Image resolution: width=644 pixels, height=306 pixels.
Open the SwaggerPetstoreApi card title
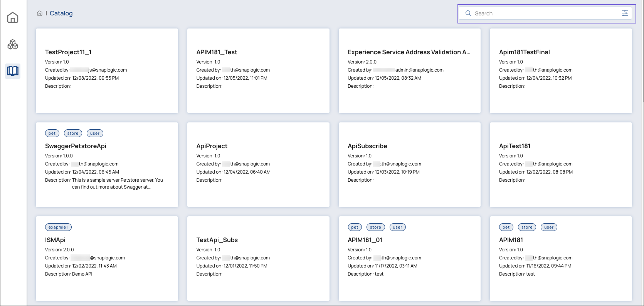[x=76, y=146]
